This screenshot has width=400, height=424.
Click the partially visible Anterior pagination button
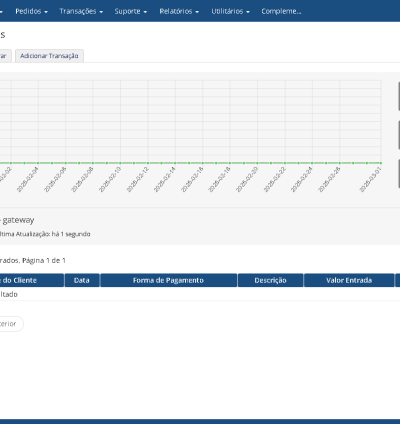click(x=11, y=324)
